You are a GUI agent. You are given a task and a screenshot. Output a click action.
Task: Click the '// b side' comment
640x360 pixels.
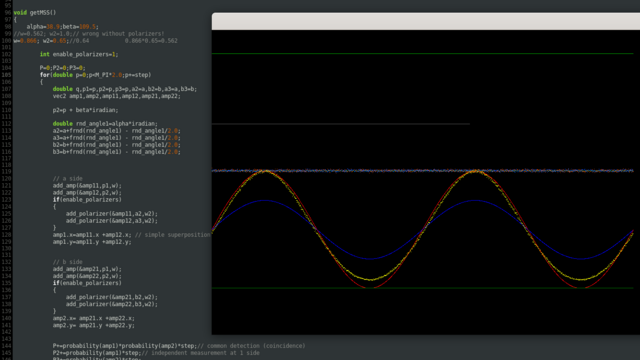[x=67, y=262]
